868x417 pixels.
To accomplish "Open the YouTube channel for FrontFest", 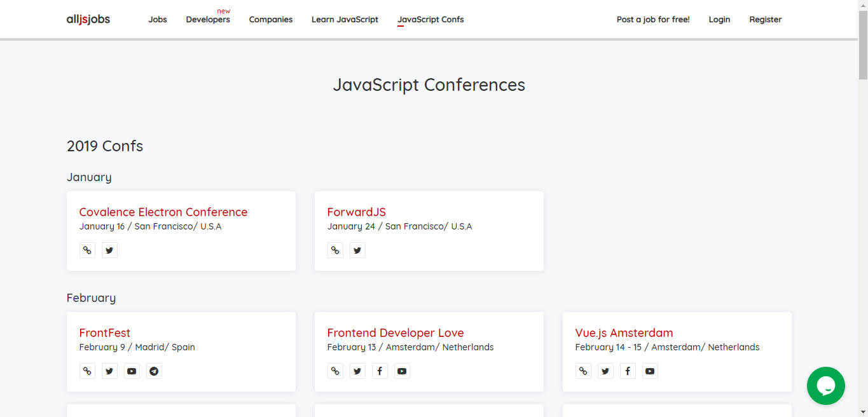I will click(x=132, y=371).
